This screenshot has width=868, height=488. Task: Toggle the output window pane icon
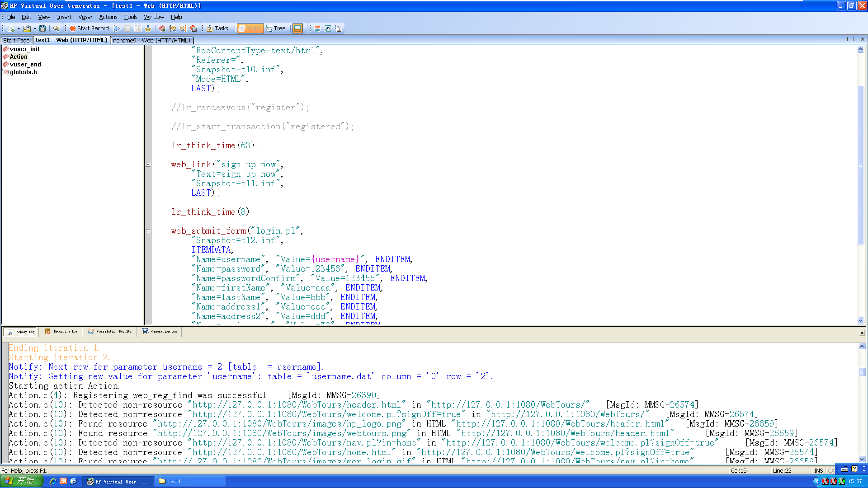(x=297, y=28)
